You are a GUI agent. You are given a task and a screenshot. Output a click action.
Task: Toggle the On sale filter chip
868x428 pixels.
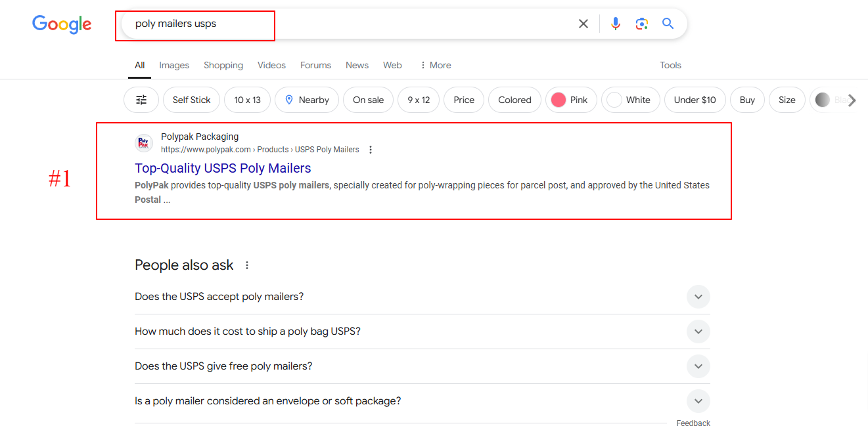click(x=368, y=100)
